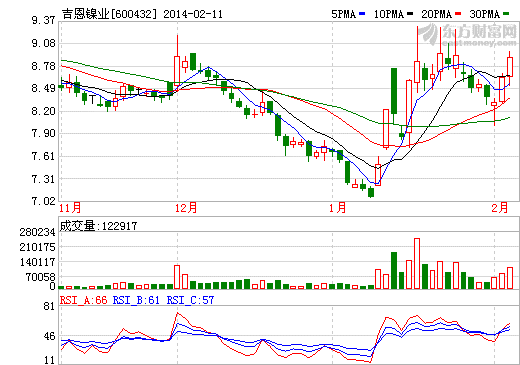The width and height of the screenshot is (520, 365).
Task: Click the 1月 month marker
Action: click(338, 208)
